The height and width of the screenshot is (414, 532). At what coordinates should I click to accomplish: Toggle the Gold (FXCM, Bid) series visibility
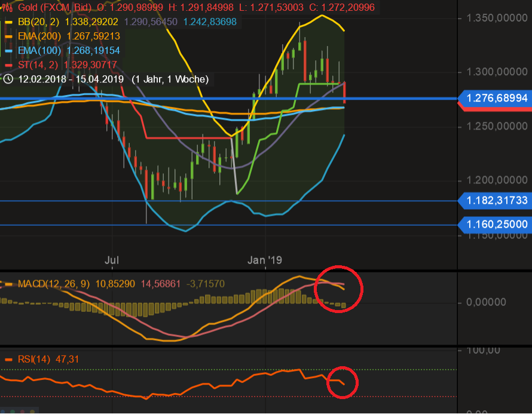7,8
